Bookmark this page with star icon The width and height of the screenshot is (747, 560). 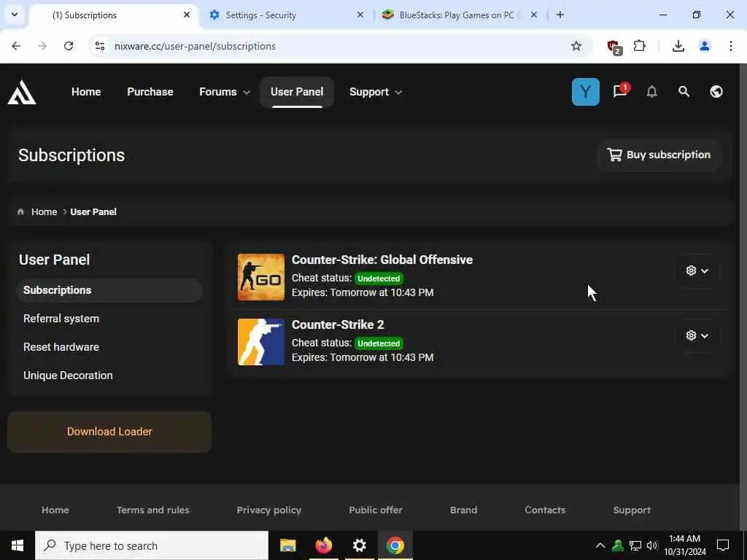pos(576,46)
